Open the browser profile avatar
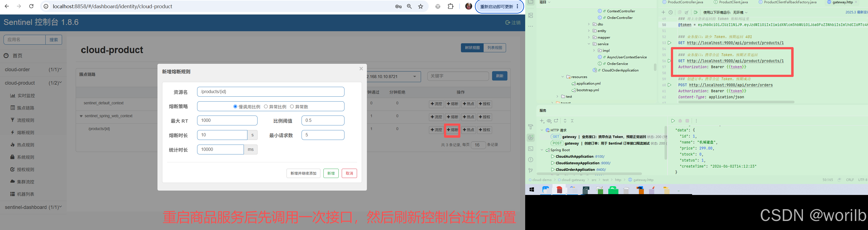Image resolution: width=868 pixels, height=230 pixels. [x=468, y=6]
